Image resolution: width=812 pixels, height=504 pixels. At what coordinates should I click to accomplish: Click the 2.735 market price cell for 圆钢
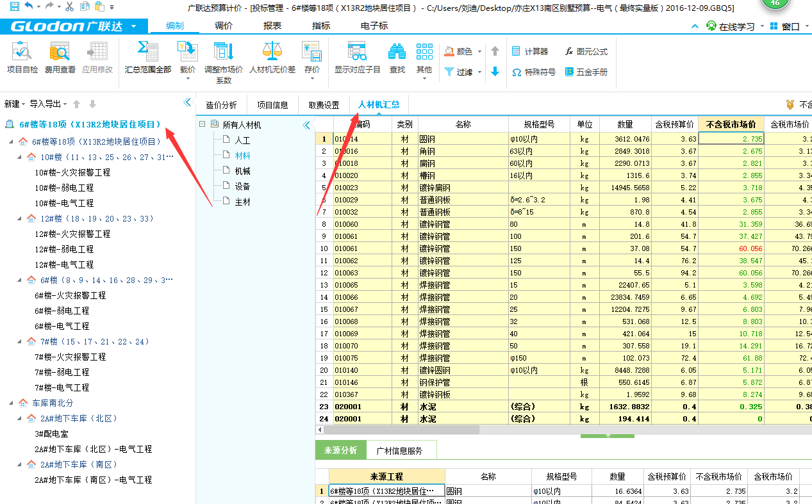coord(731,138)
